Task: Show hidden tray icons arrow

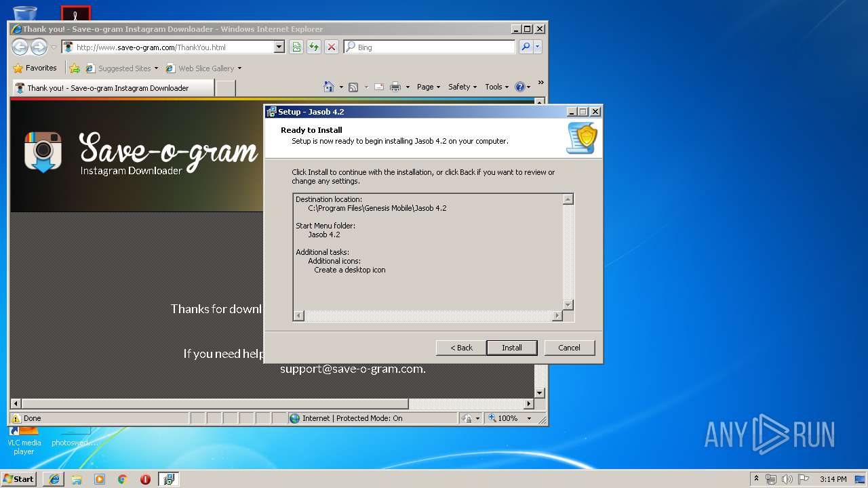Action: pos(756,479)
